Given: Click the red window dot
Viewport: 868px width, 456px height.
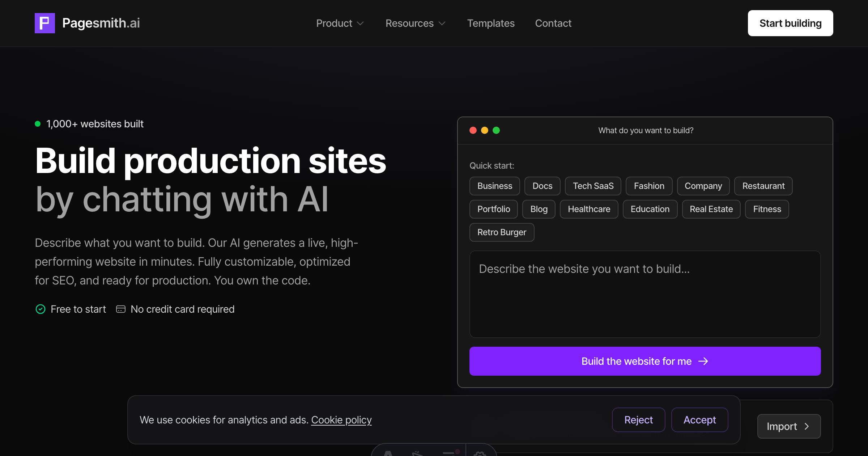Looking at the screenshot, I should click(473, 130).
